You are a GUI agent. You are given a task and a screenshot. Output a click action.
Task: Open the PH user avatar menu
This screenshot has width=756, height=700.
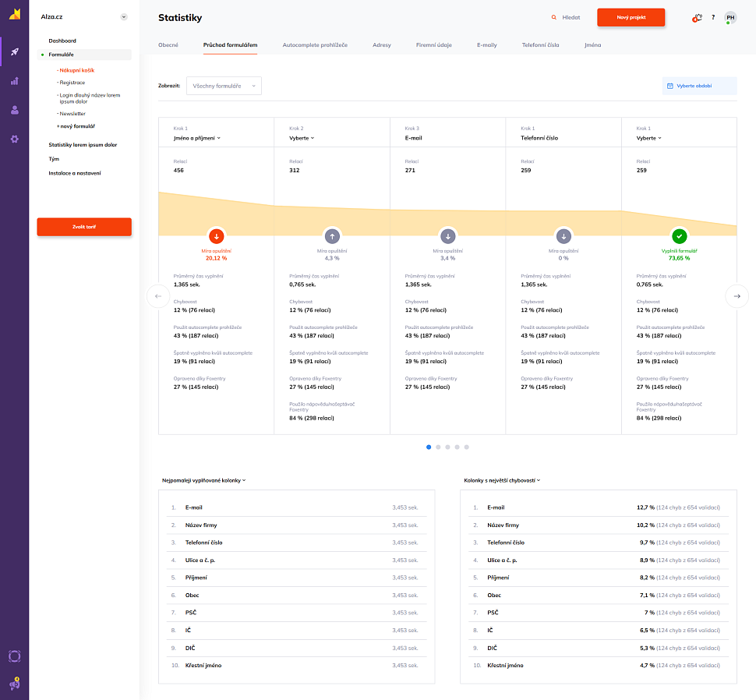pos(730,17)
